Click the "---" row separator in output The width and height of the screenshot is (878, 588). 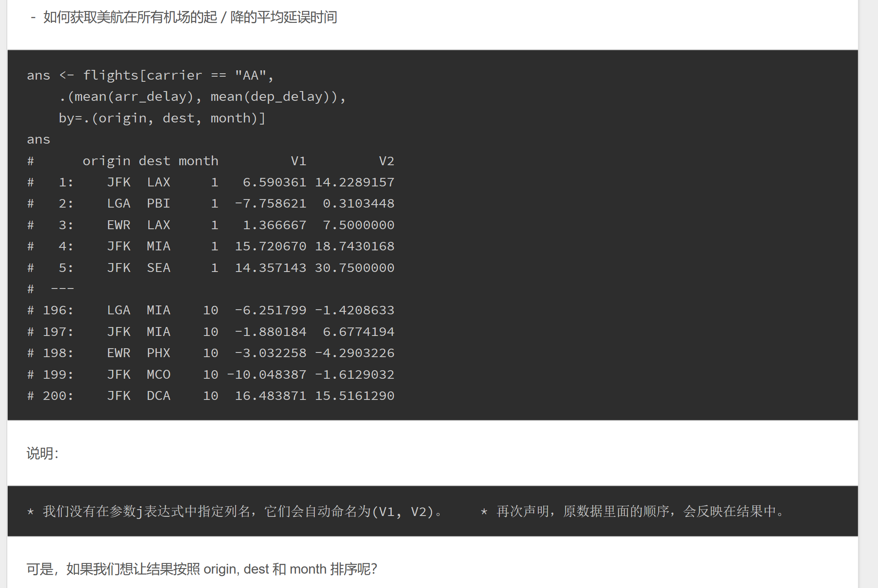pyautogui.click(x=63, y=288)
